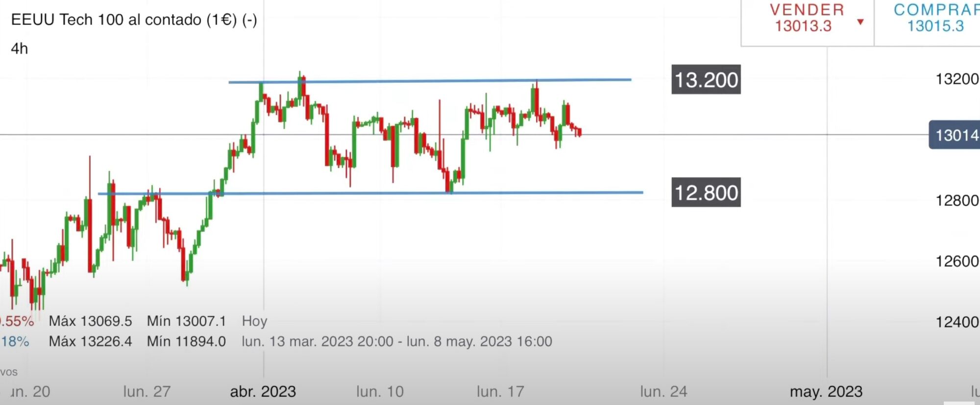Screen dimensions: 980x405
Task: Click the Máx 13226.4 period high value
Action: 90,341
